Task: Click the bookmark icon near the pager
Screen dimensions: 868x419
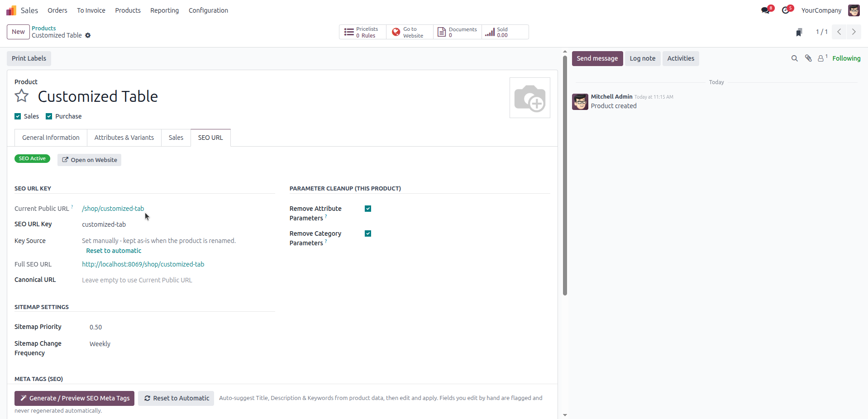Action: coord(799,32)
